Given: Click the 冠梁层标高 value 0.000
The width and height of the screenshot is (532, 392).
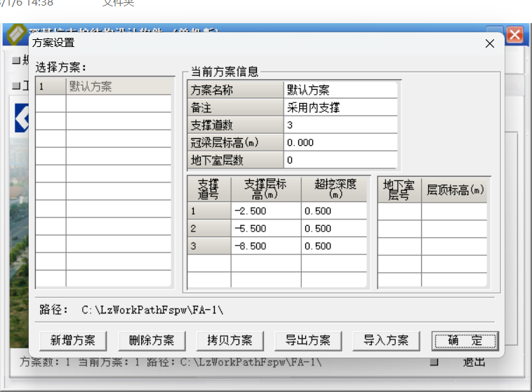Looking at the screenshot, I should (x=341, y=143).
